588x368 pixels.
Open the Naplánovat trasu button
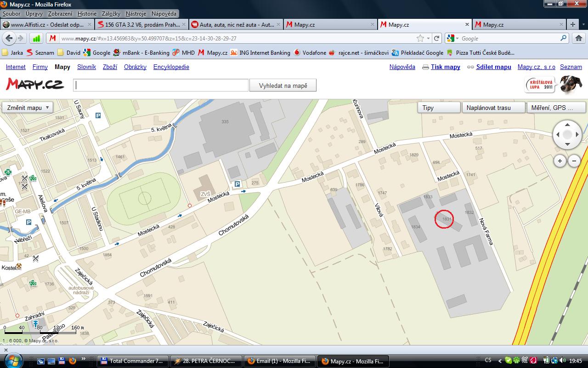point(493,108)
